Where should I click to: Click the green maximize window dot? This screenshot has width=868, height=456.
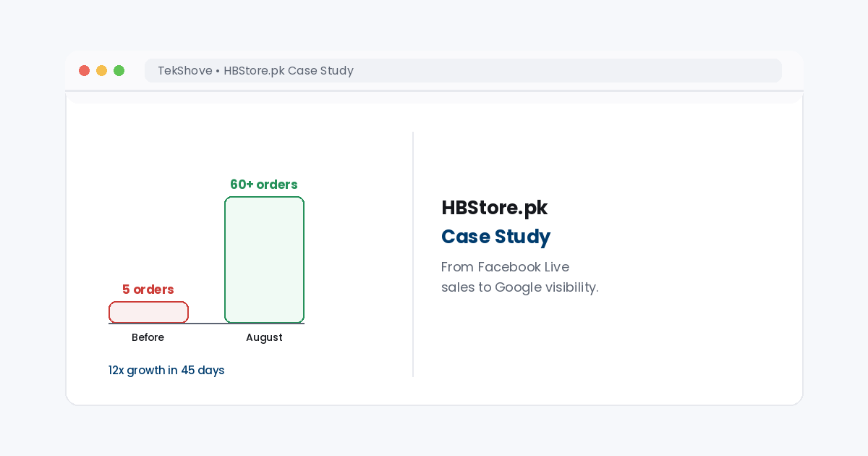tap(119, 70)
